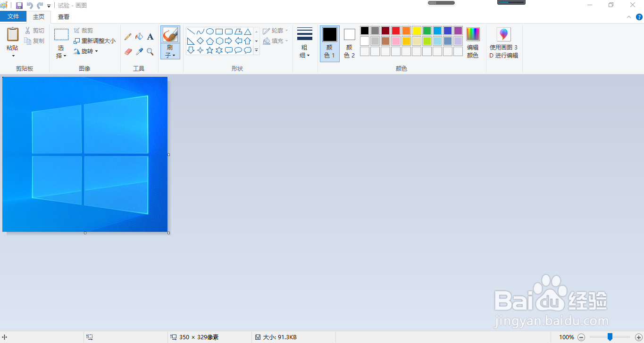Open the File (文件) menu

(x=13, y=16)
